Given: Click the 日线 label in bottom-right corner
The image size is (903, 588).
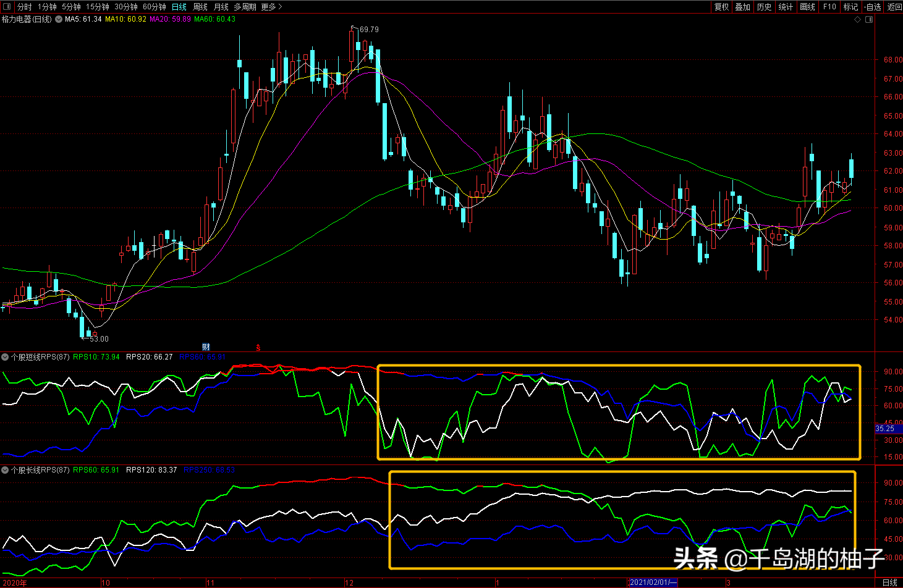Looking at the screenshot, I should 890,582.
